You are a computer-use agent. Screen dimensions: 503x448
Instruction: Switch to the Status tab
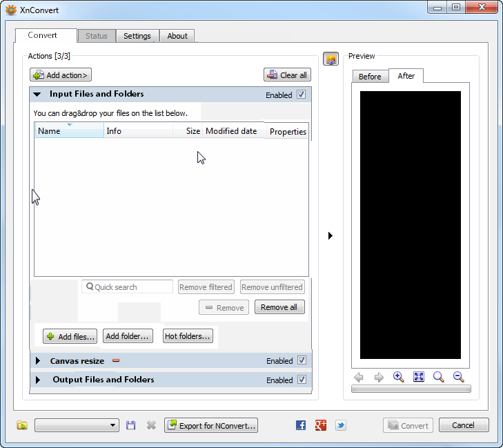tap(97, 36)
